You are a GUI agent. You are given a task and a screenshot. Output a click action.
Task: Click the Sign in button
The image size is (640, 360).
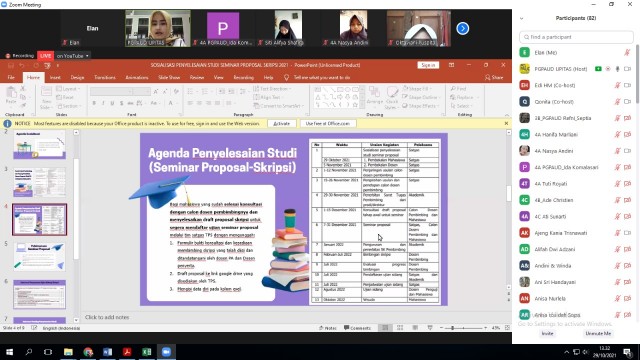[428, 65]
